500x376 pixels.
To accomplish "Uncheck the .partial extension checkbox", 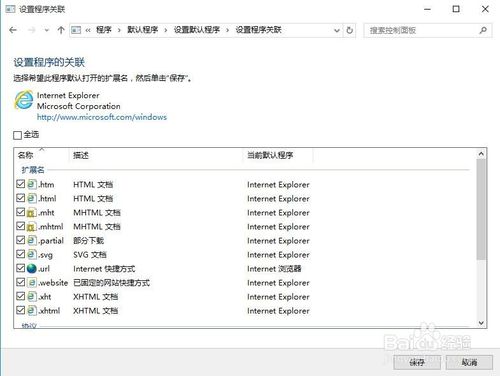I will [x=20, y=240].
